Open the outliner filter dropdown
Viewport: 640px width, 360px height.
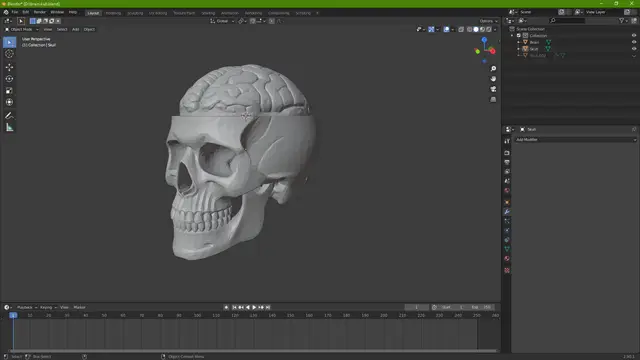[x=623, y=20]
